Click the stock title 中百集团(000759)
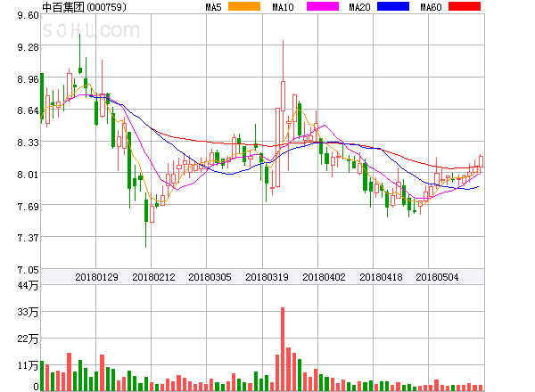This screenshot has height=392, width=535. 84,7
